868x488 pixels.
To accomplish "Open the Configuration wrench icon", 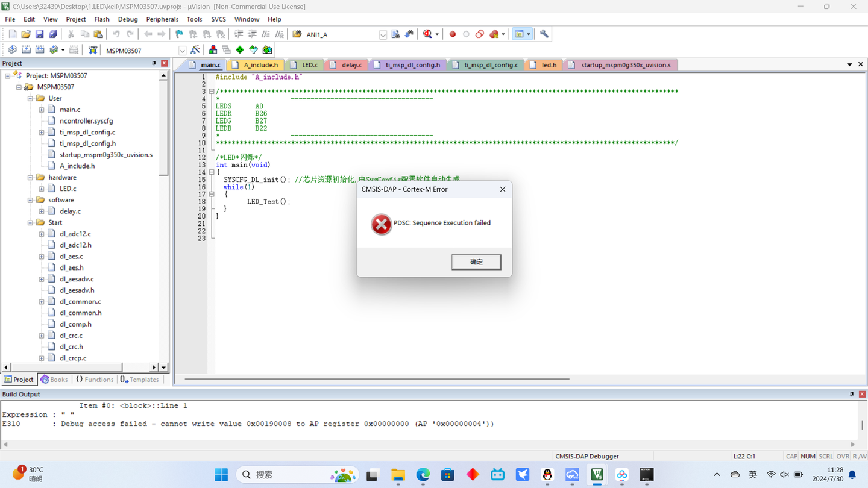I will (544, 34).
